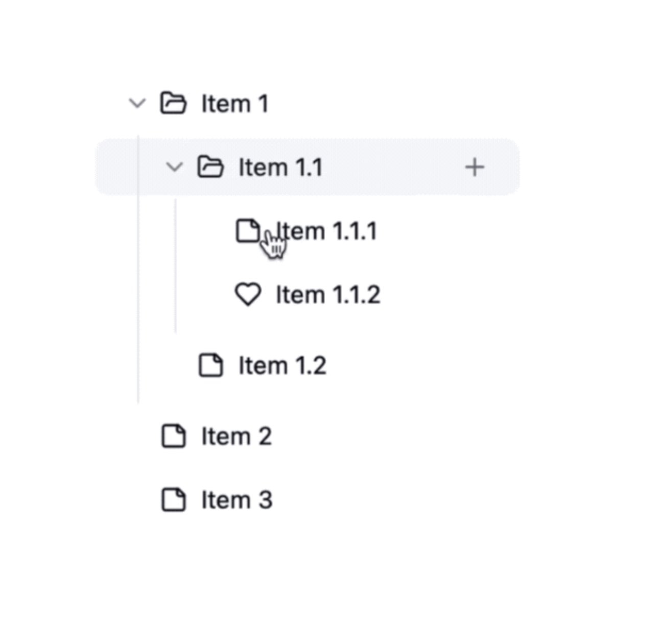Click the open folder icon of Item 1.1
Image resolution: width=659 pixels, height=644 pixels.
[x=210, y=167]
